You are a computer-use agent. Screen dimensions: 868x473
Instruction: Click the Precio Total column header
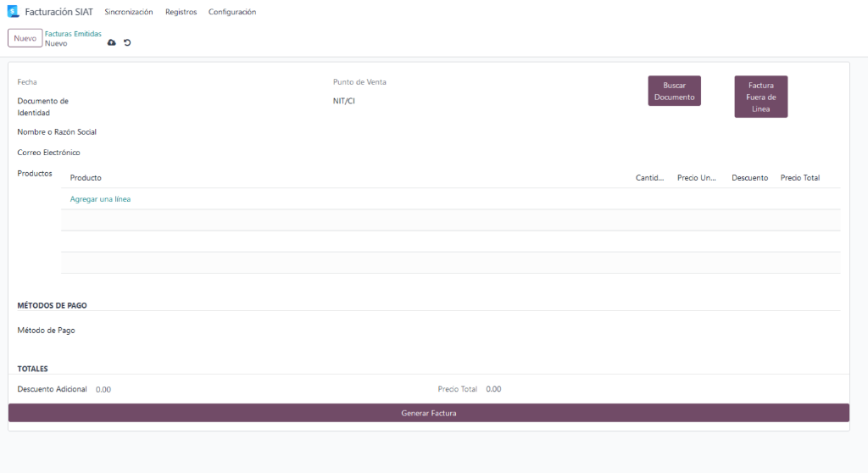tap(800, 178)
